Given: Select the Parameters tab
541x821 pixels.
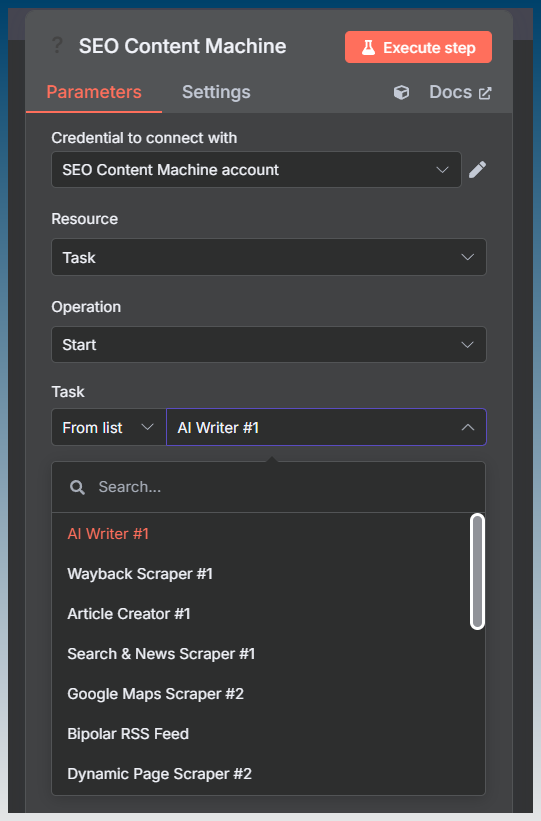Looking at the screenshot, I should pyautogui.click(x=94, y=92).
